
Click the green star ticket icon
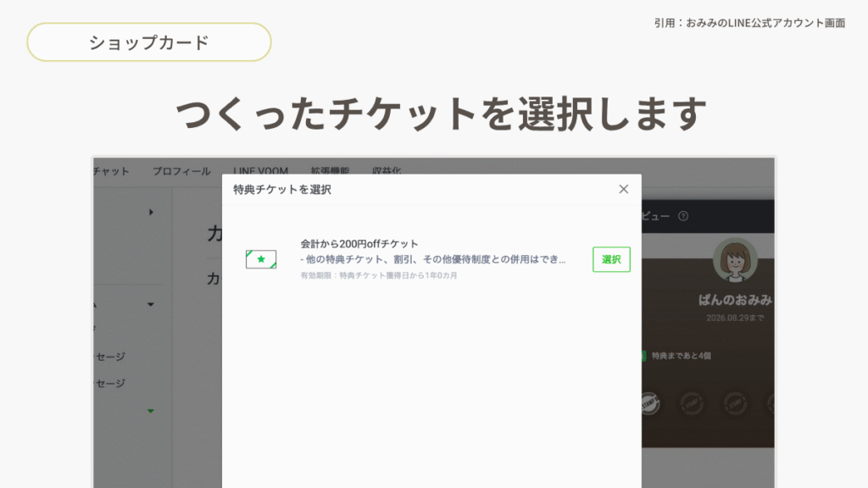261,259
